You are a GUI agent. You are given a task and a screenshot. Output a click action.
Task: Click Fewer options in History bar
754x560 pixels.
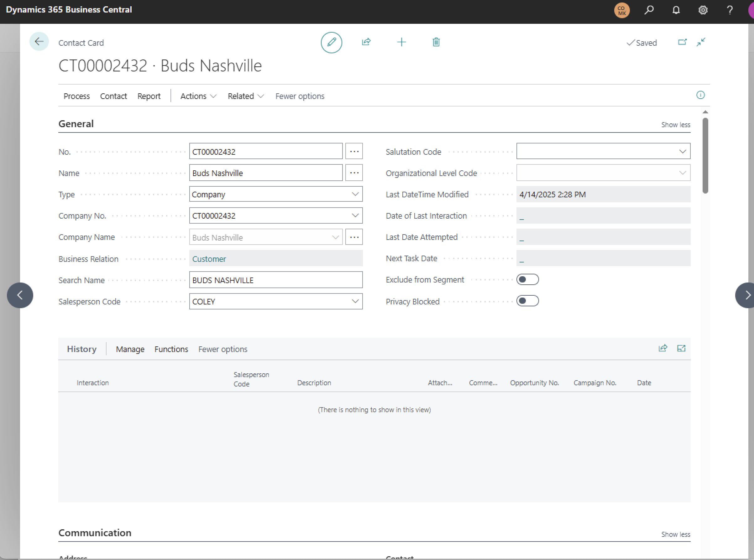223,349
